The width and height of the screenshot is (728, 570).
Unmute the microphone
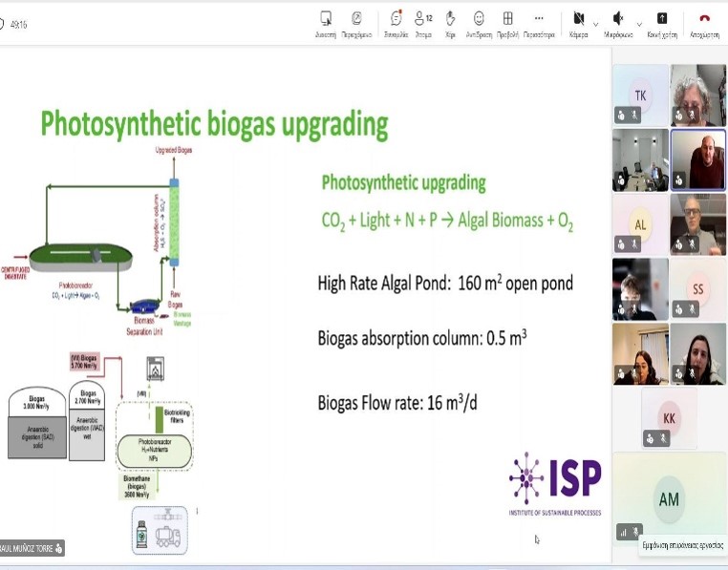pyautogui.click(x=618, y=24)
